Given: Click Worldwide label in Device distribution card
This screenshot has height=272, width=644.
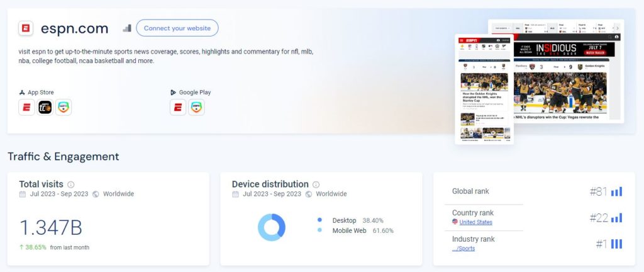Looking at the screenshot, I should pyautogui.click(x=331, y=194).
